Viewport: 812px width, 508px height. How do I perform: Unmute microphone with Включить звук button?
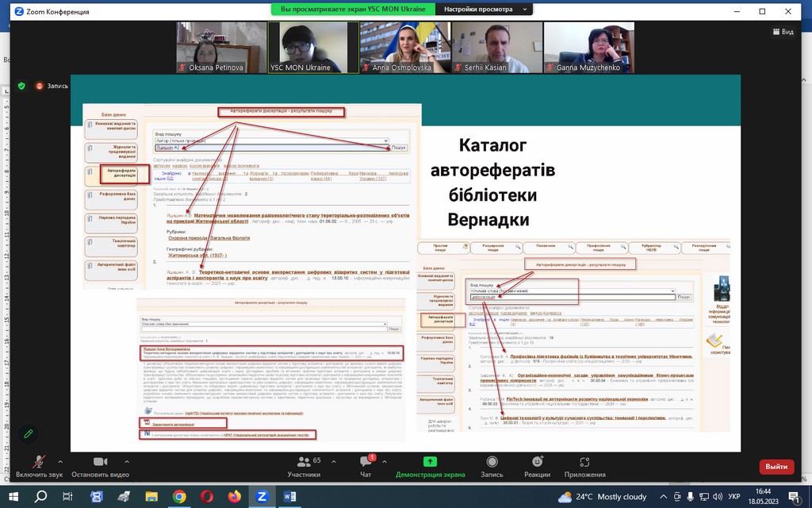[x=37, y=465]
